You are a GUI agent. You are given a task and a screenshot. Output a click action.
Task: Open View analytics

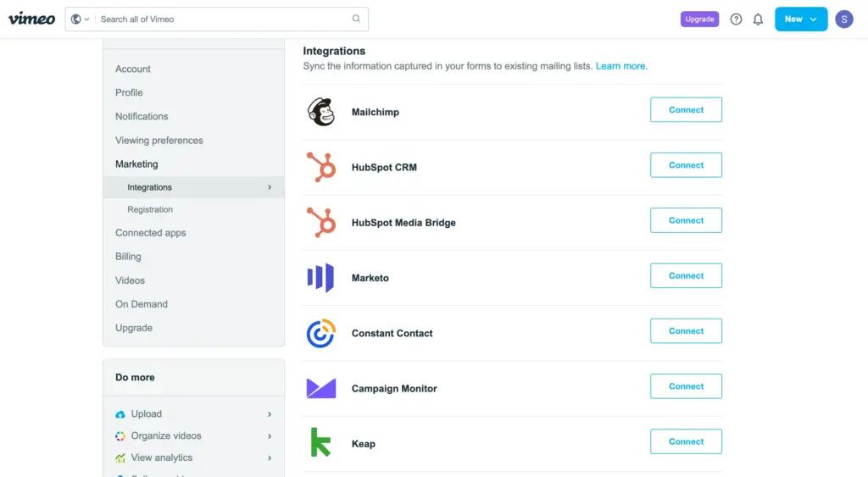pos(162,458)
